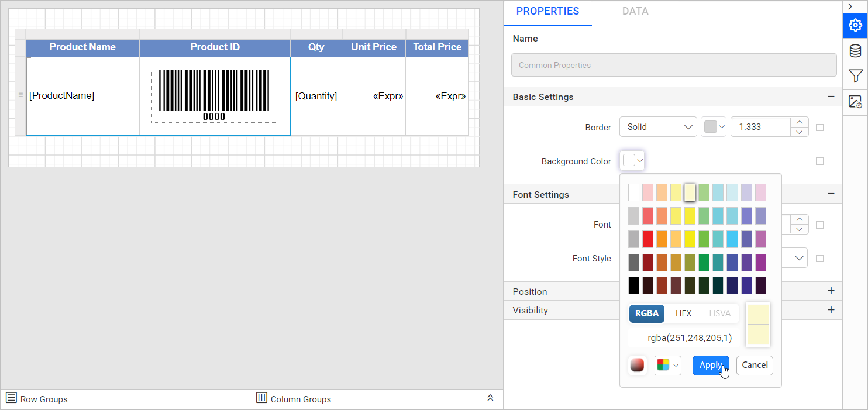Collapse the side panel with the chevron arrow
The width and height of the screenshot is (868, 410).
pyautogui.click(x=850, y=6)
